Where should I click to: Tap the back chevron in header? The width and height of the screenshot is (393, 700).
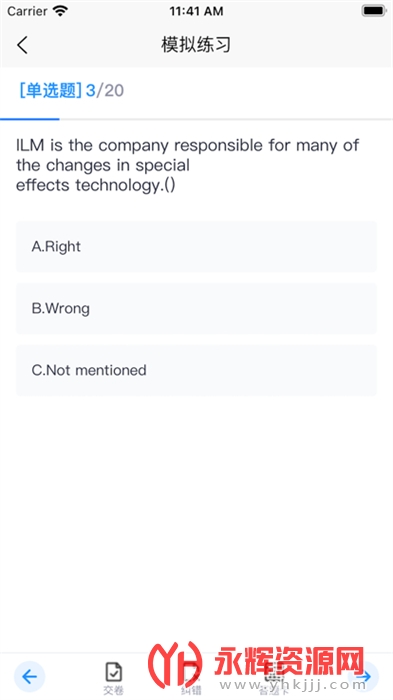click(22, 45)
